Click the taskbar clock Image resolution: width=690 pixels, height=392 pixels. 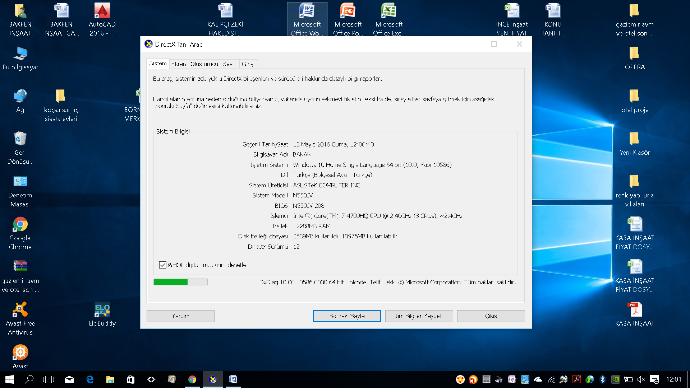[673, 379]
